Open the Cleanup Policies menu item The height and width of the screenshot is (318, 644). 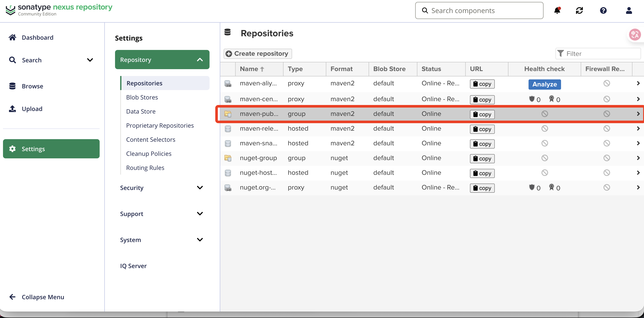tap(149, 154)
